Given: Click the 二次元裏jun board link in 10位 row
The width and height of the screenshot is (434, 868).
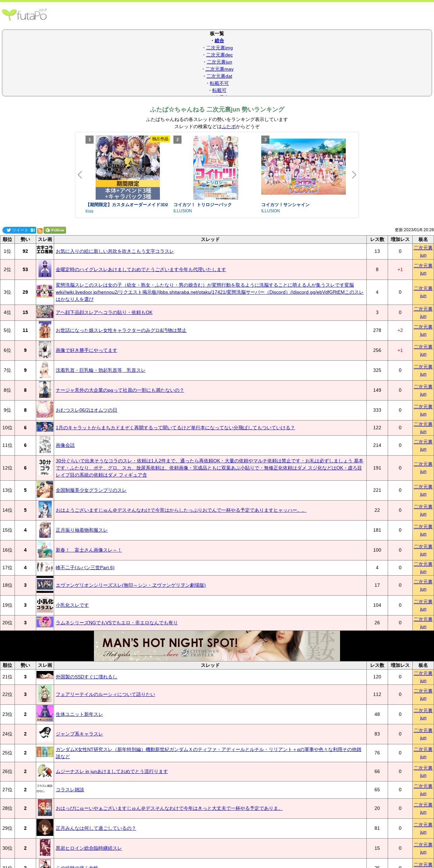Looking at the screenshot, I should pyautogui.click(x=423, y=428).
